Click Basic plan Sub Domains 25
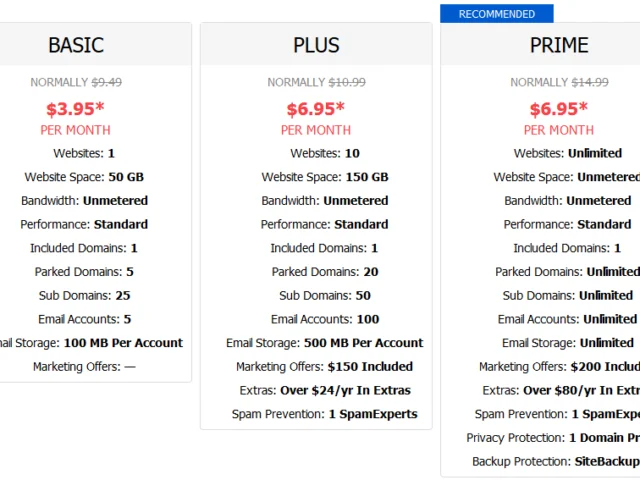640x480 pixels. [84, 296]
